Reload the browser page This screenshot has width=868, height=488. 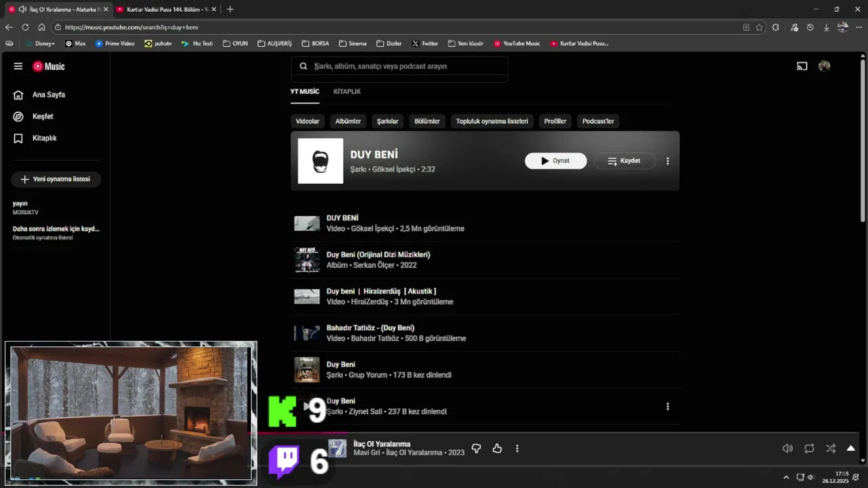point(25,27)
